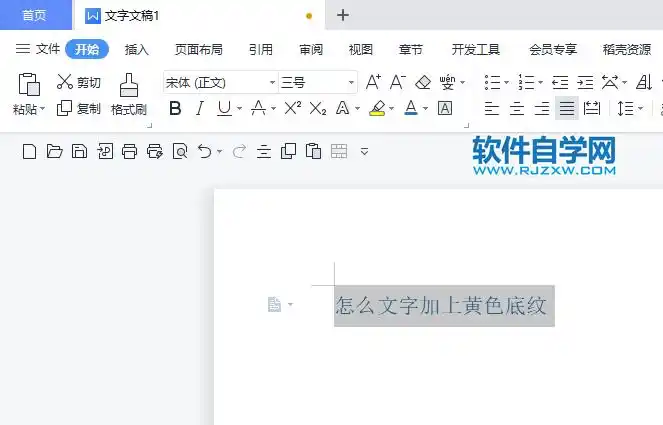Image resolution: width=663 pixels, height=425 pixels.
Task: Cut the selected text with 剪切
Action: [79, 82]
